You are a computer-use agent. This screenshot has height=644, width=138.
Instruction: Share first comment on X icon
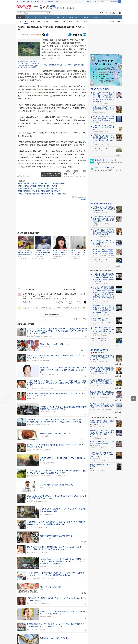[85, 302]
